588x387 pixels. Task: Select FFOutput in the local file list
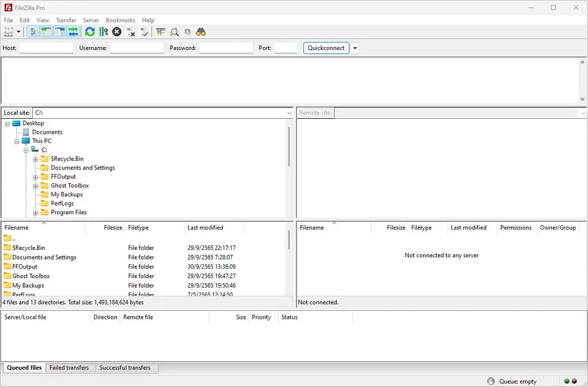coord(144,266)
